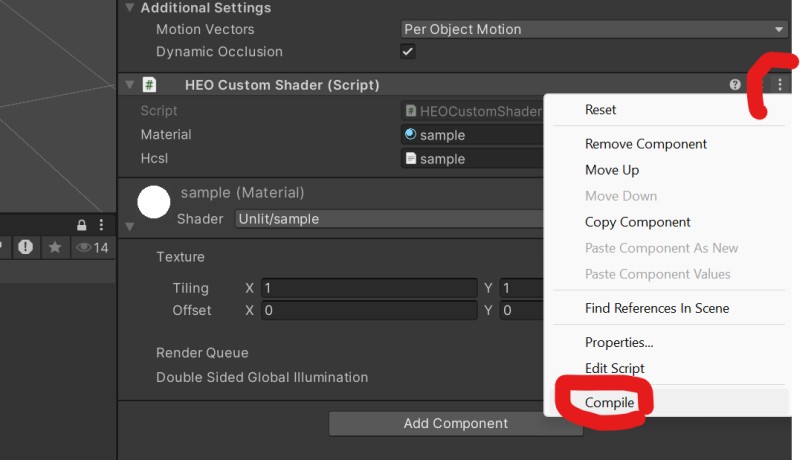Click the error filter exclamation icon

tap(25, 247)
